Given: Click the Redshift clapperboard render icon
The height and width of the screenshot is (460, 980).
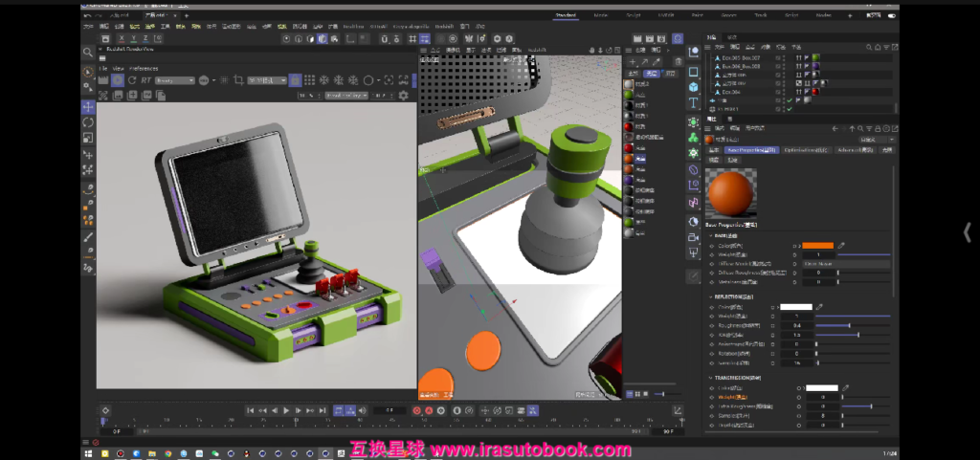Looking at the screenshot, I should coord(103,80).
